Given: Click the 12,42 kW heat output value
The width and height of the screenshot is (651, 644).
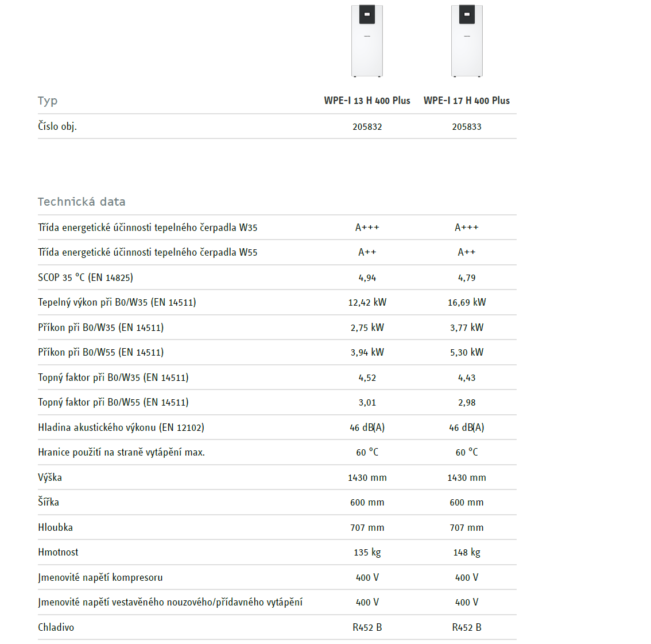Looking at the screenshot, I should tap(367, 303).
